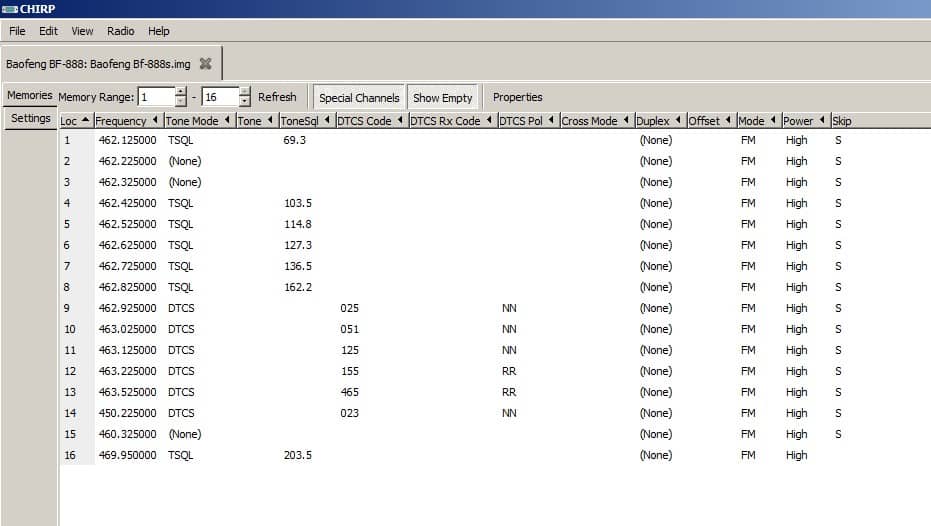The width and height of the screenshot is (931, 526).
Task: Increase memory range end value
Action: pos(244,92)
